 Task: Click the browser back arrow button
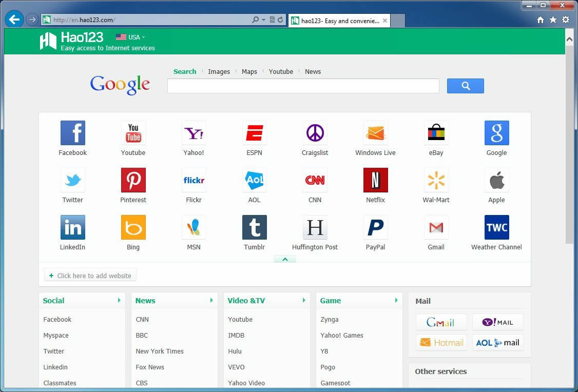click(14, 19)
